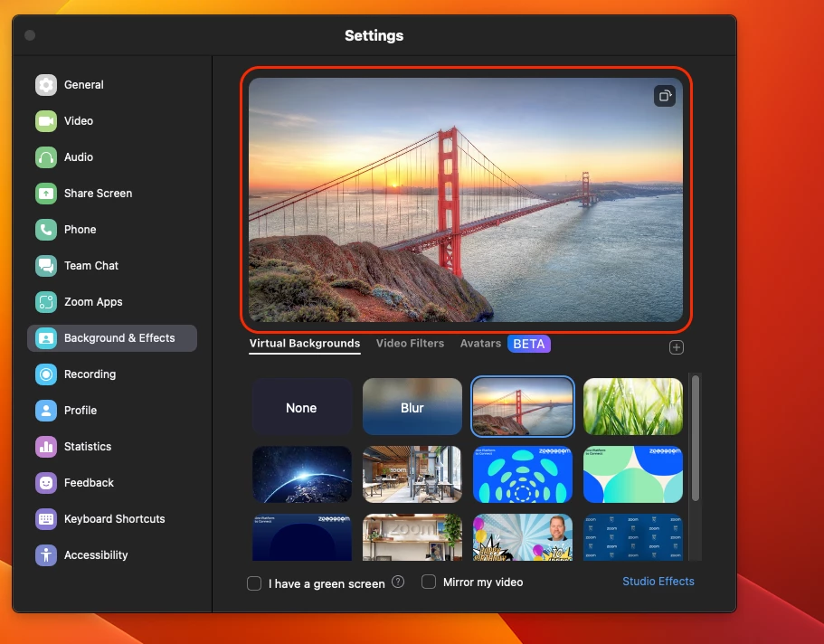Add a virtual background with plus icon
This screenshot has height=644, width=824.
click(x=677, y=347)
